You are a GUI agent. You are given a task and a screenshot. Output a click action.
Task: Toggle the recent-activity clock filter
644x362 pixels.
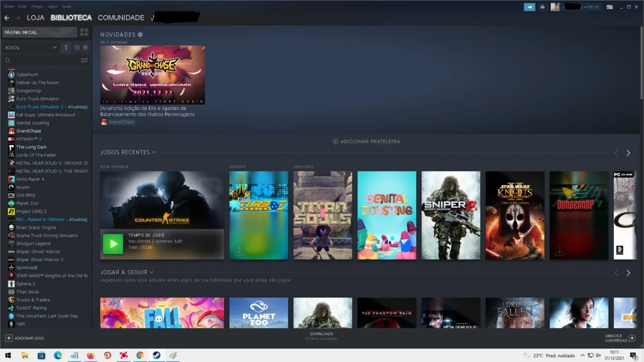77,47
